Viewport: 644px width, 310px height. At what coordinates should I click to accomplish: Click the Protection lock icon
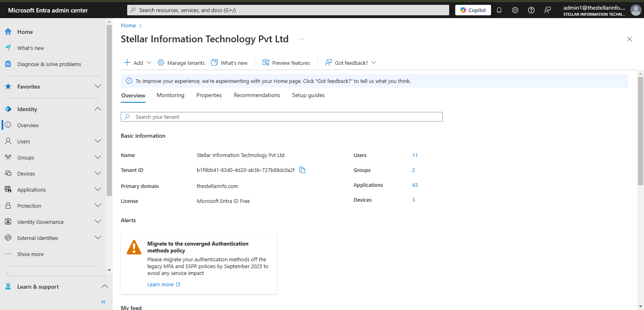click(x=8, y=205)
